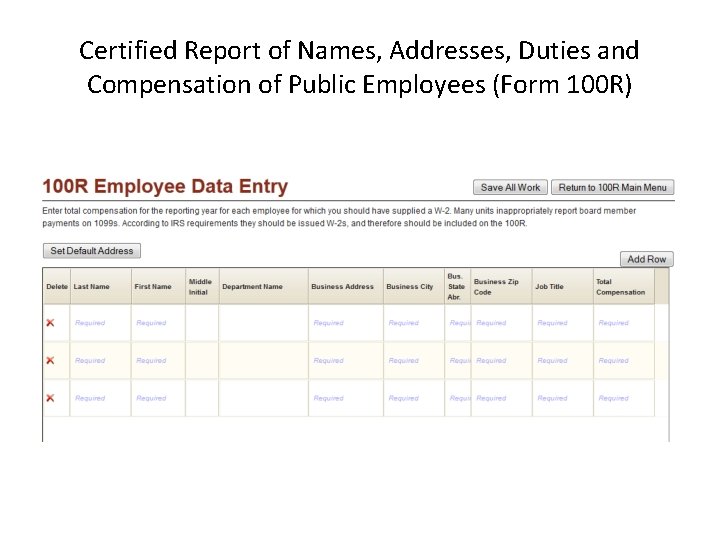
Task: Click the Delete column header
Action: [x=57, y=287]
